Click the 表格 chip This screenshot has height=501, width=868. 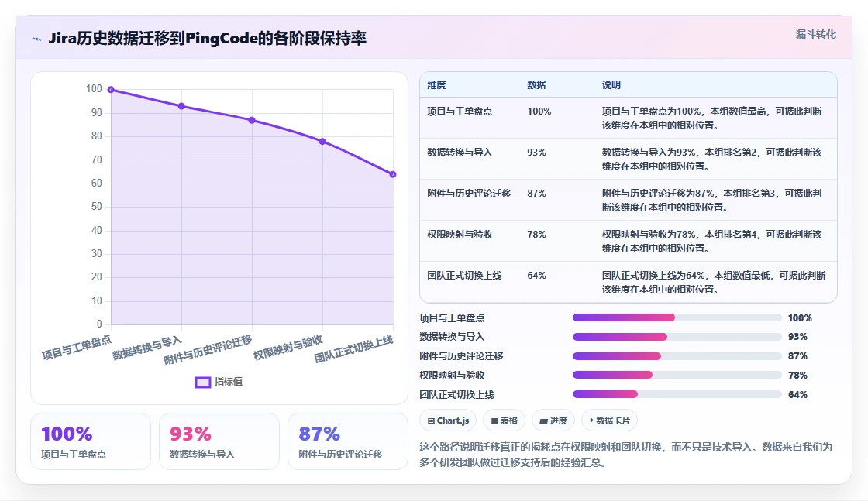pos(505,420)
